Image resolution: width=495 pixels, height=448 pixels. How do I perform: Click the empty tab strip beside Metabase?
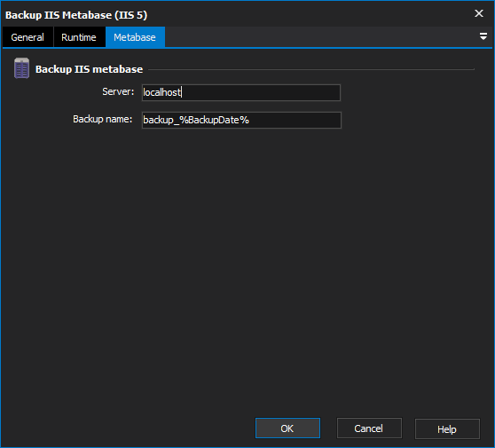320,37
